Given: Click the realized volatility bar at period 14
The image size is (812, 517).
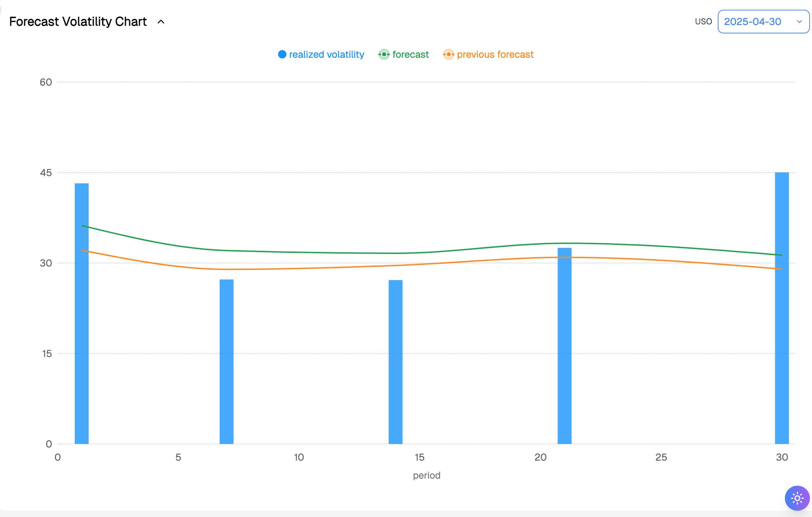Looking at the screenshot, I should pyautogui.click(x=396, y=362).
